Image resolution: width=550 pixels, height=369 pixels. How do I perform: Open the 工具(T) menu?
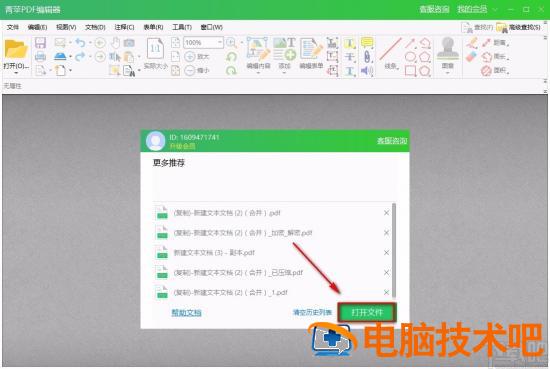(x=182, y=27)
